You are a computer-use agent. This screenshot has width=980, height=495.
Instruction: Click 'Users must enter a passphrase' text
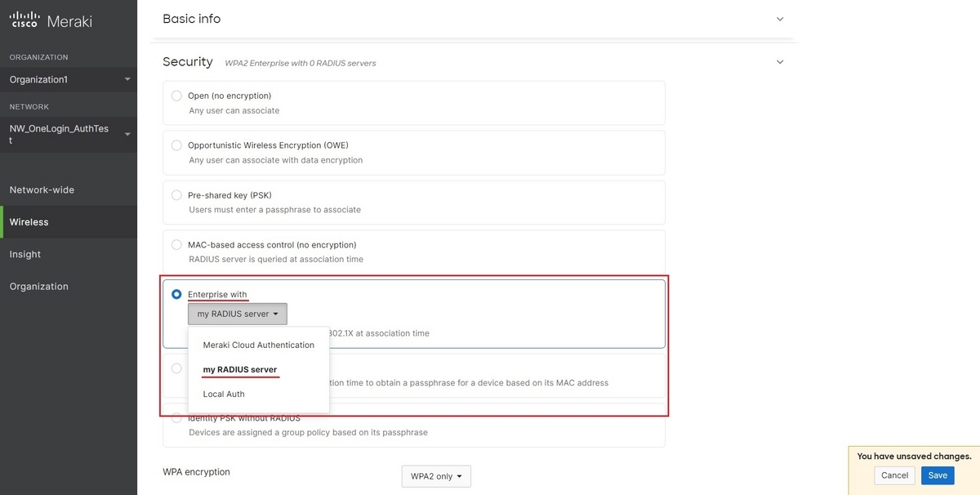275,209
